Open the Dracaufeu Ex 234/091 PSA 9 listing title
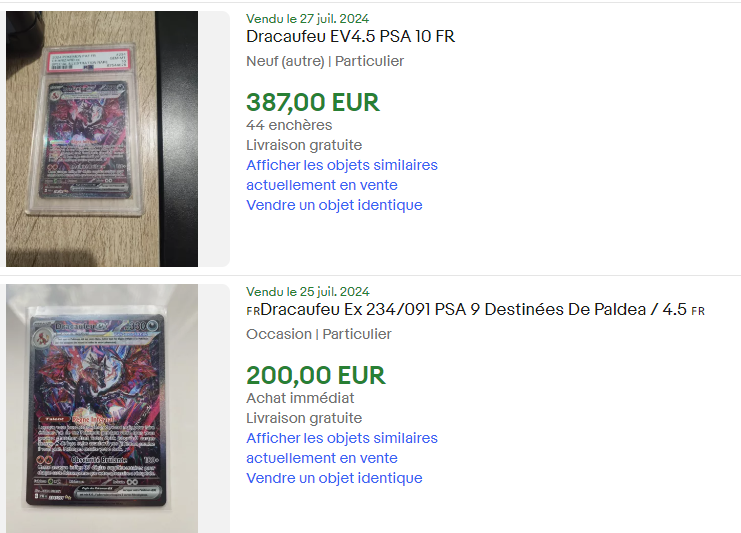 point(475,309)
